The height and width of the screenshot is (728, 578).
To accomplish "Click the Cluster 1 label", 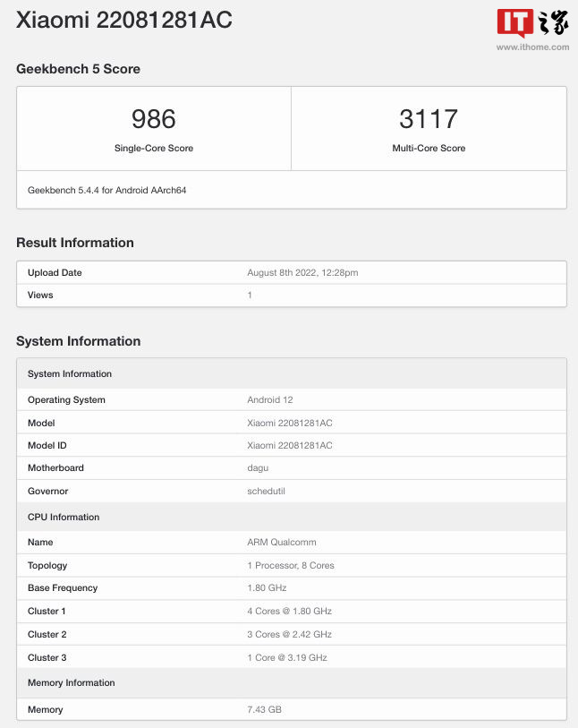I will click(x=47, y=611).
